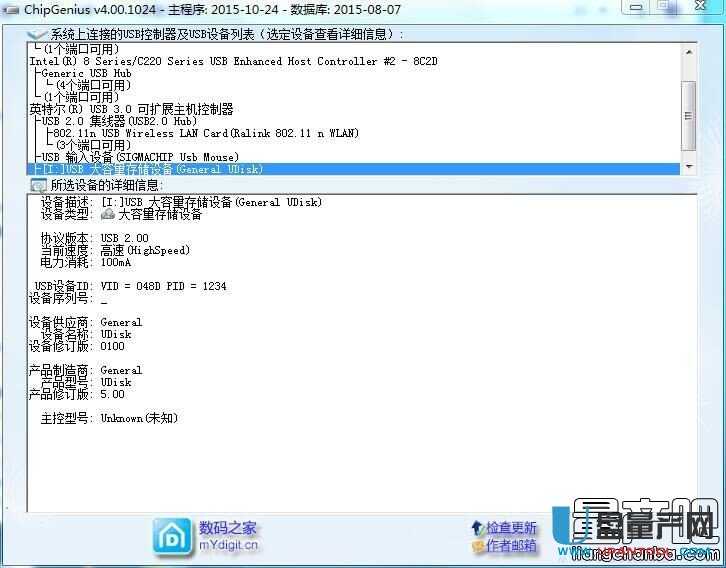Select Intel 8 Series/C220 Enhanced Host Controller #2
The image size is (726, 568).
pyautogui.click(x=233, y=61)
